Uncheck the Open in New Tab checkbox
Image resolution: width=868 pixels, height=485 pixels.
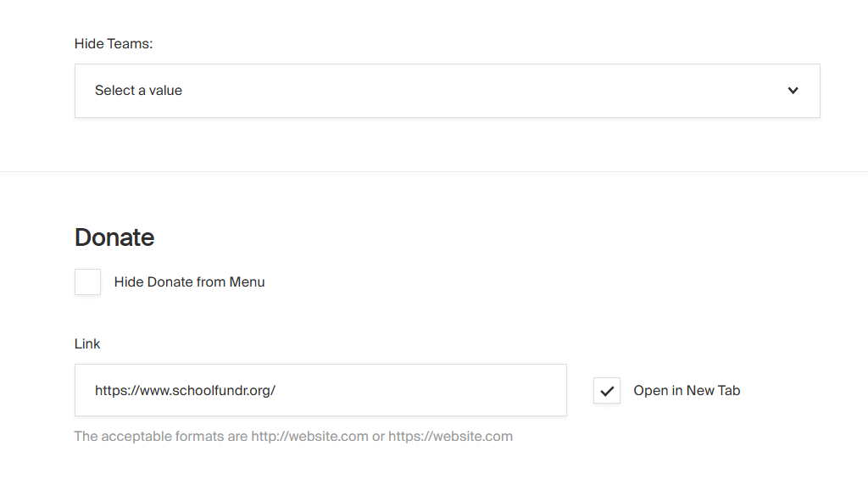607,391
